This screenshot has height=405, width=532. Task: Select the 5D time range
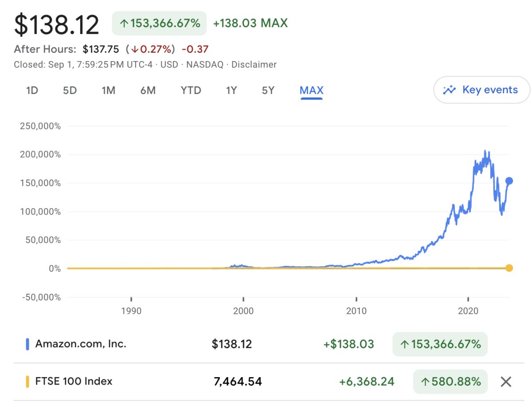70,90
